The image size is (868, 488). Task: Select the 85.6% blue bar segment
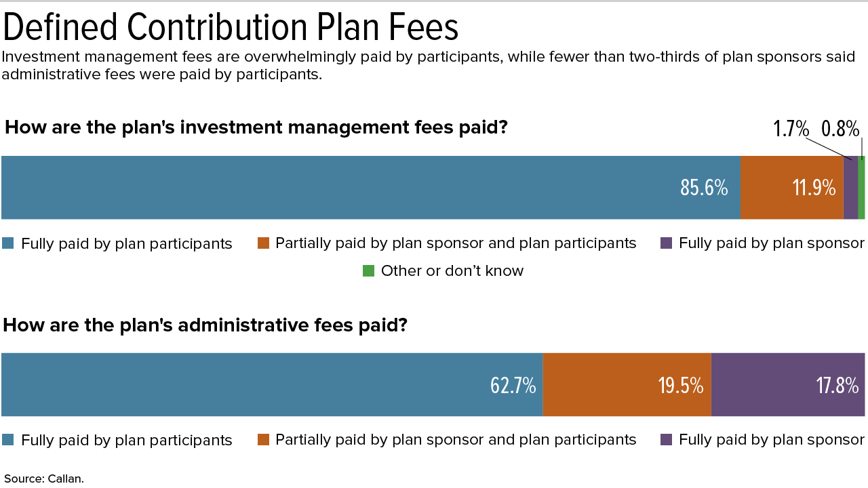pos(370,188)
